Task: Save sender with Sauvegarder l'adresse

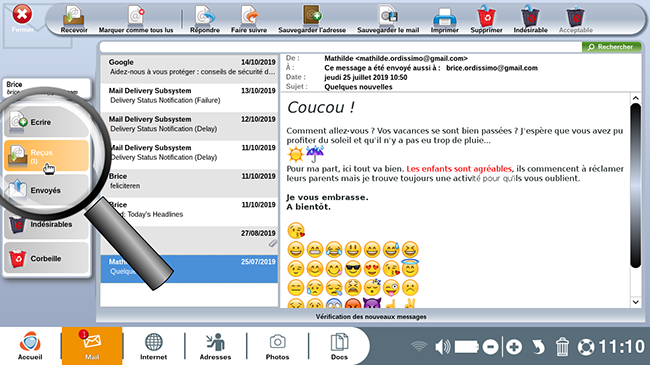Action: tap(312, 20)
